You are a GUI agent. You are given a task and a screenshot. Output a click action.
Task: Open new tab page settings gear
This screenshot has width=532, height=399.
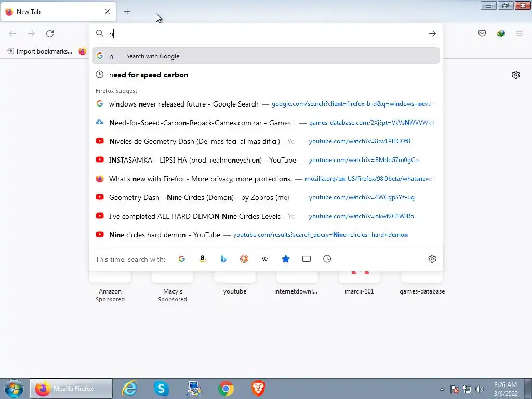pyautogui.click(x=516, y=75)
